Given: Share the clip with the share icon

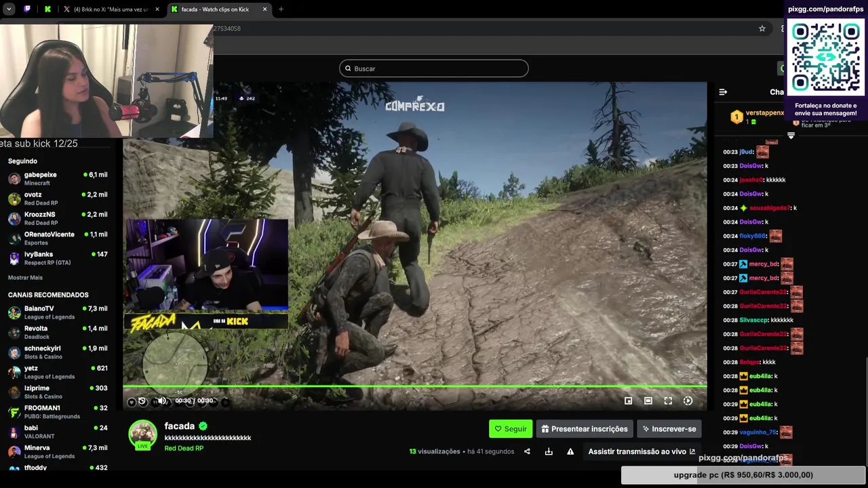Looking at the screenshot, I should point(527,451).
